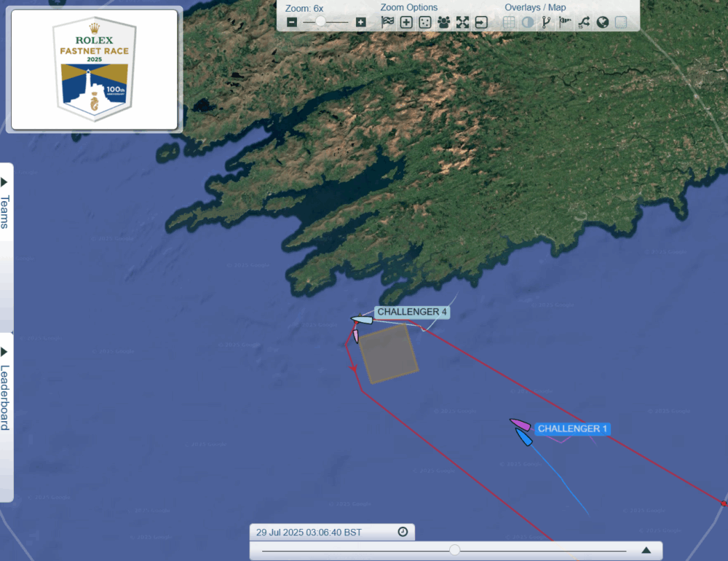Expand the timeline panel up arrow
This screenshot has width=728, height=561.
pos(646,550)
